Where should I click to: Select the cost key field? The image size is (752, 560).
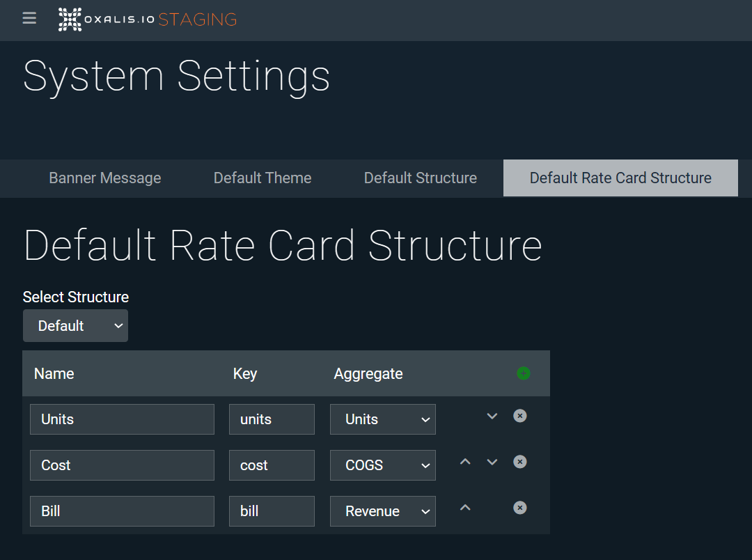click(x=272, y=465)
